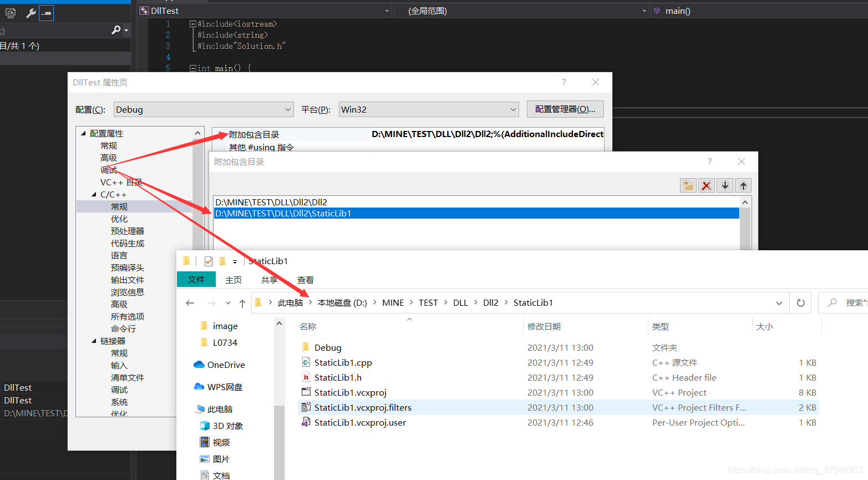Image resolution: width=868 pixels, height=480 pixels.
Task: Select 此电脑 in the navigation pane
Action: click(x=214, y=409)
